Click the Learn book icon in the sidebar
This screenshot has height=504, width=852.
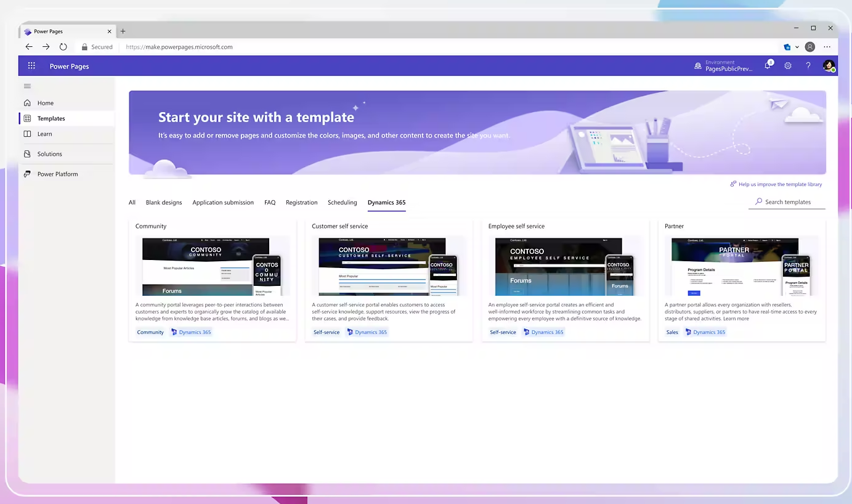[x=27, y=134]
